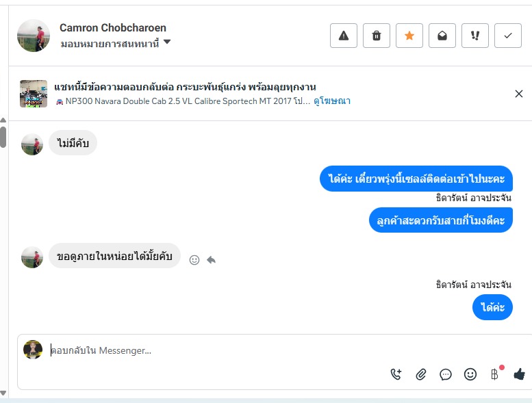Expand the มอบหมายการสนทนานี้ assignment dropdown
Image resolution: width=532 pixels, height=403 pixels.
167,42
